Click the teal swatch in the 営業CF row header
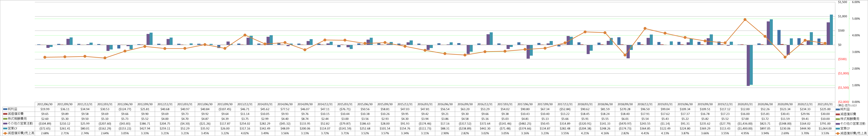The image size is (868, 136). coord(5,128)
